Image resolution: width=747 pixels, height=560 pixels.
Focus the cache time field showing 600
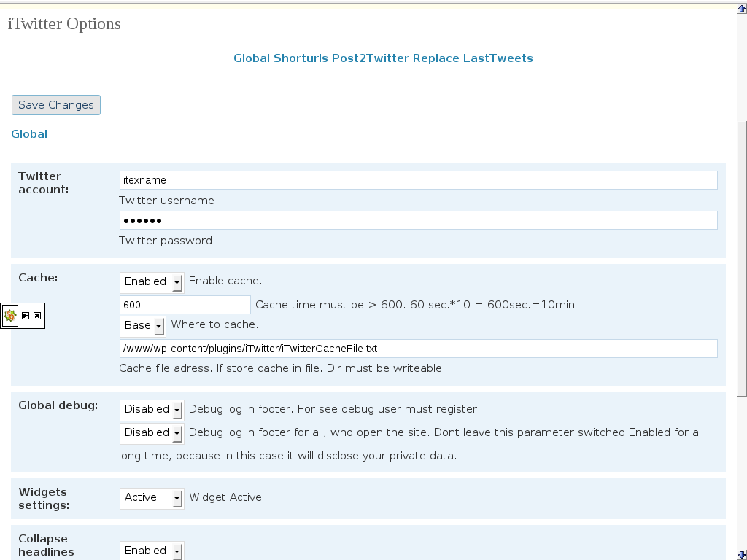point(185,305)
